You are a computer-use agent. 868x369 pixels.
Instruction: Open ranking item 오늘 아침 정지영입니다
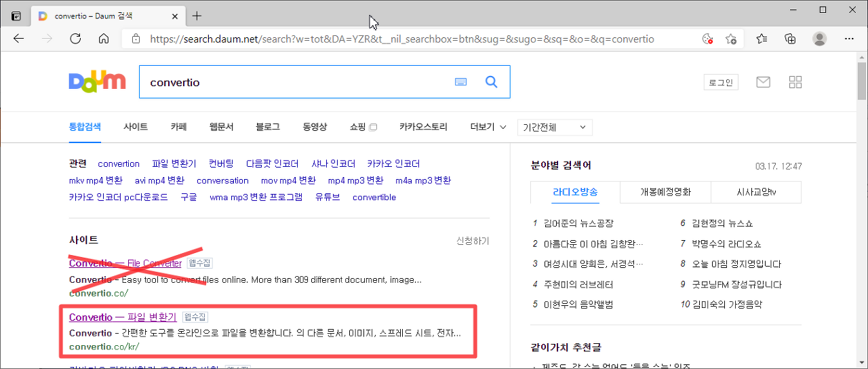point(736,264)
